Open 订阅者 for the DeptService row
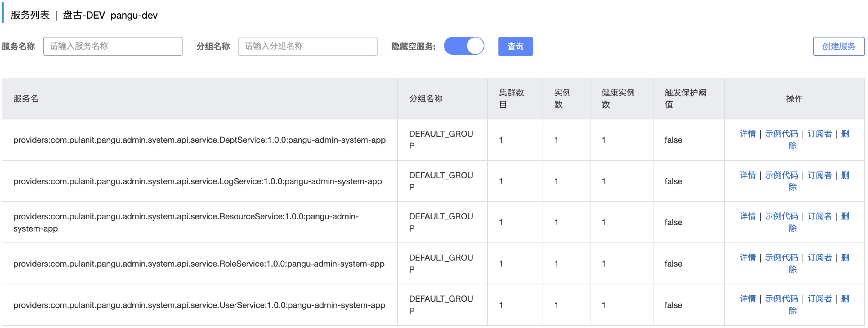The image size is (868, 328). tap(820, 134)
